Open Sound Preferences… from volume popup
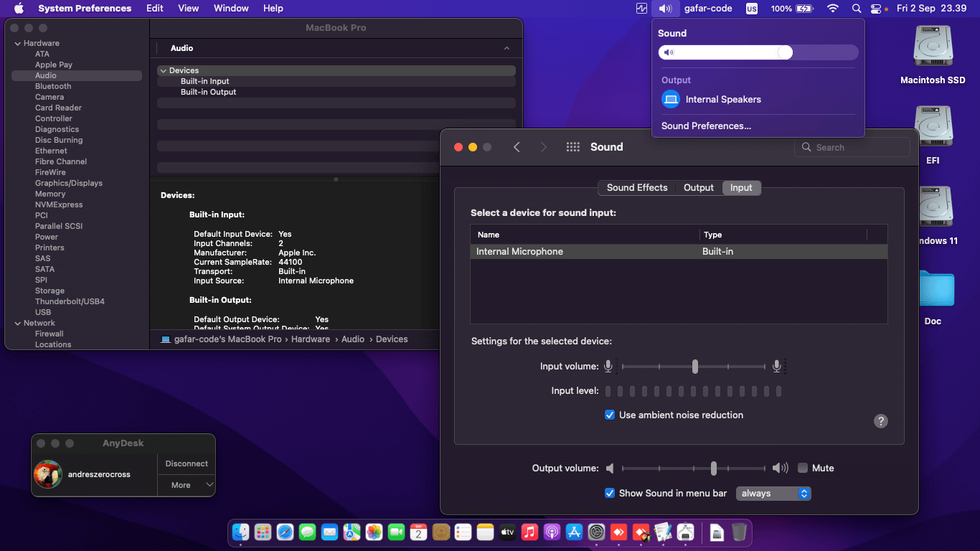 [706, 126]
